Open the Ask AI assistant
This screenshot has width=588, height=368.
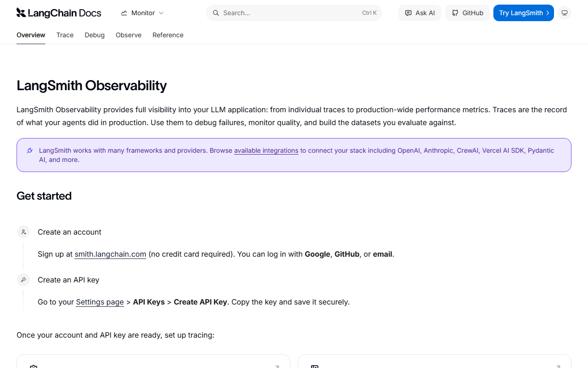tap(420, 13)
